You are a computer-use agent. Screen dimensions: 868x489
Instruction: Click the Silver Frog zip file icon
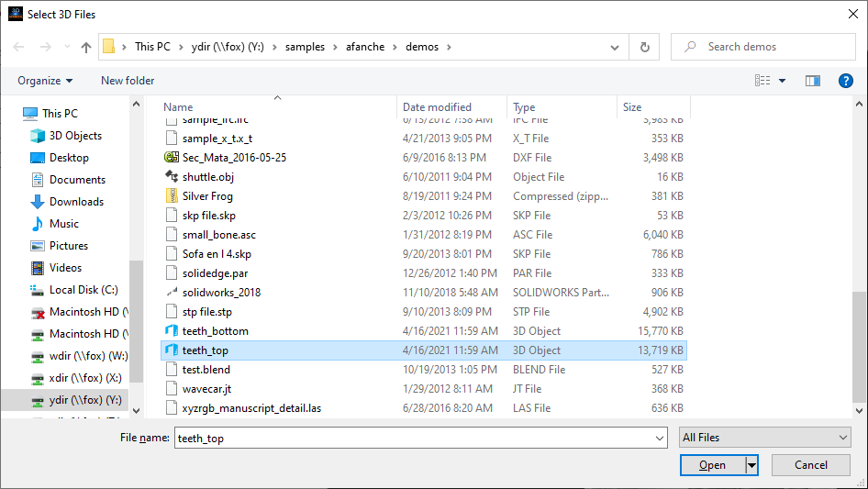pyautogui.click(x=171, y=196)
